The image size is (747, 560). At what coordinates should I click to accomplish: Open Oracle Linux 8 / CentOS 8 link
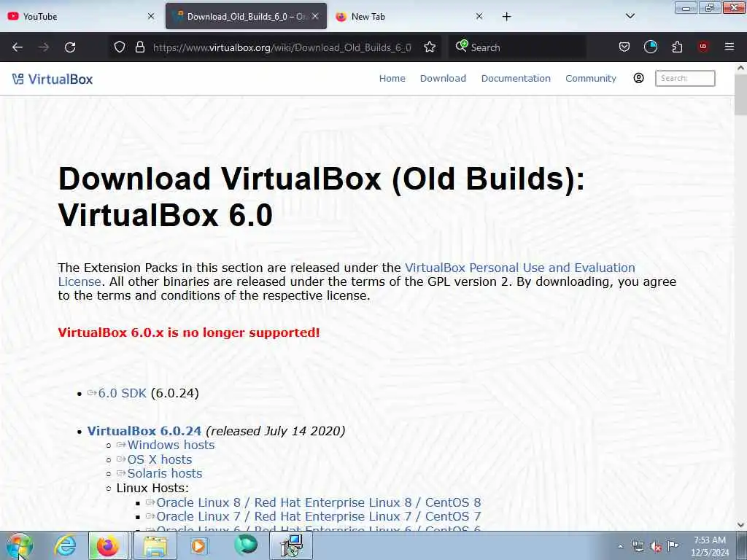pyautogui.click(x=318, y=502)
